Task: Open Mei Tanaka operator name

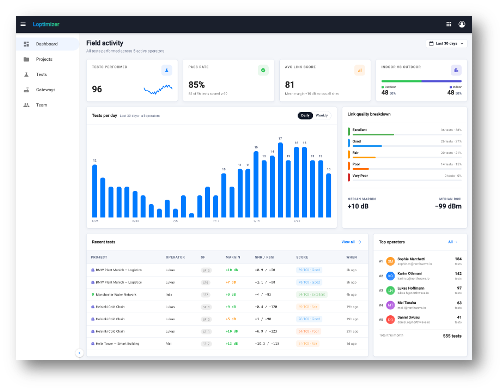Action: 407,303
